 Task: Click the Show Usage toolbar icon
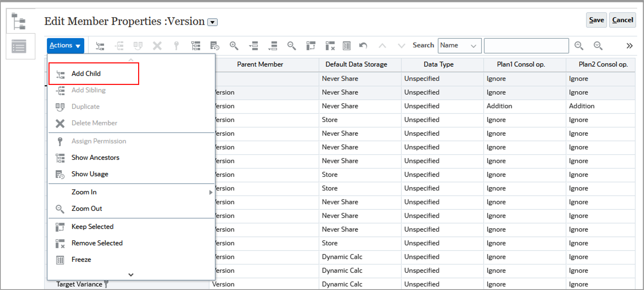(x=214, y=46)
